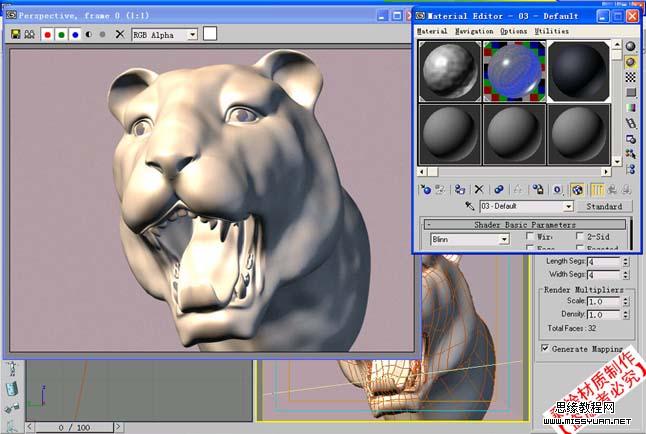Click time slider showing 0 / 100
This screenshot has width=646, height=434.
(74, 427)
